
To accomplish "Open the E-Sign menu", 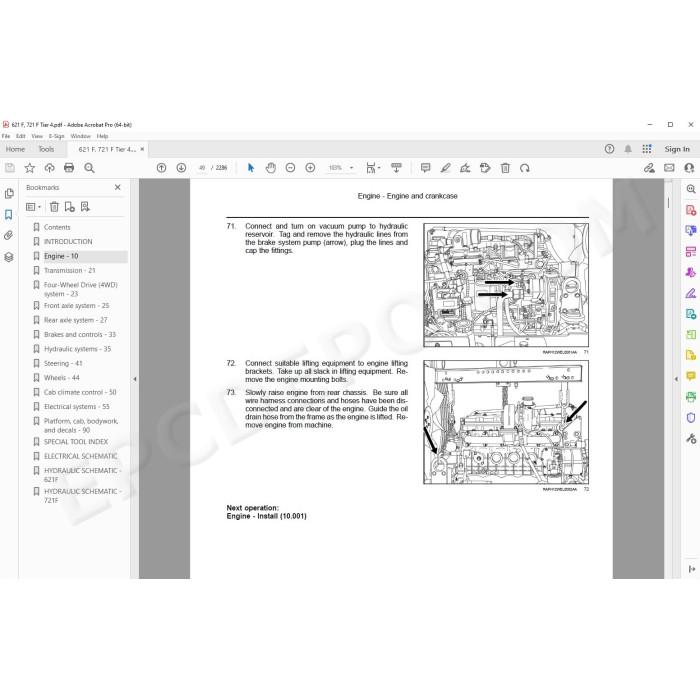I will (x=56, y=136).
